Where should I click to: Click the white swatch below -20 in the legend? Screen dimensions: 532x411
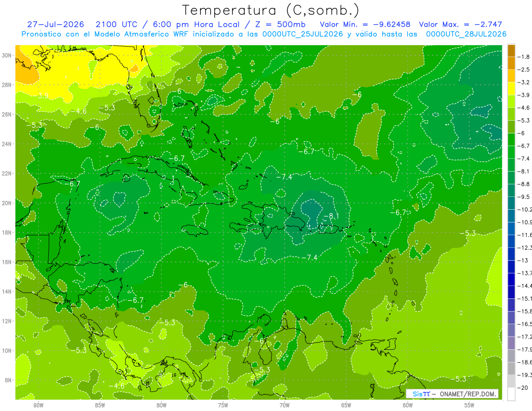[511, 394]
